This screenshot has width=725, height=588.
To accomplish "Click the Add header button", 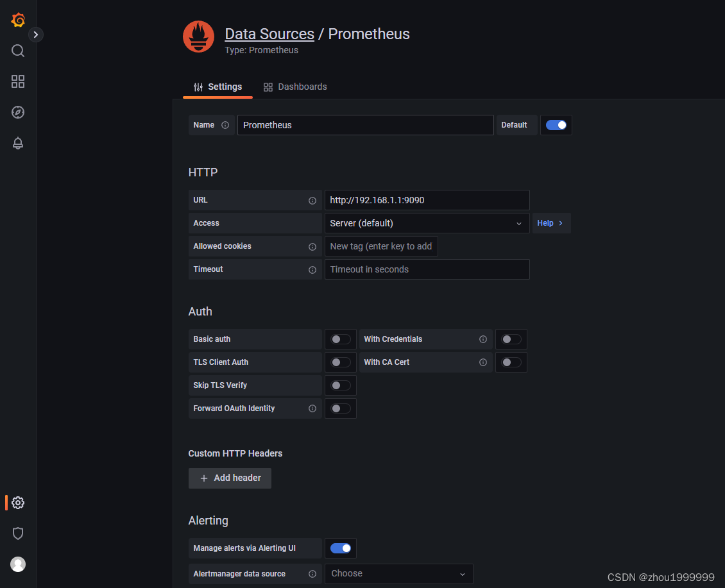I will [230, 478].
